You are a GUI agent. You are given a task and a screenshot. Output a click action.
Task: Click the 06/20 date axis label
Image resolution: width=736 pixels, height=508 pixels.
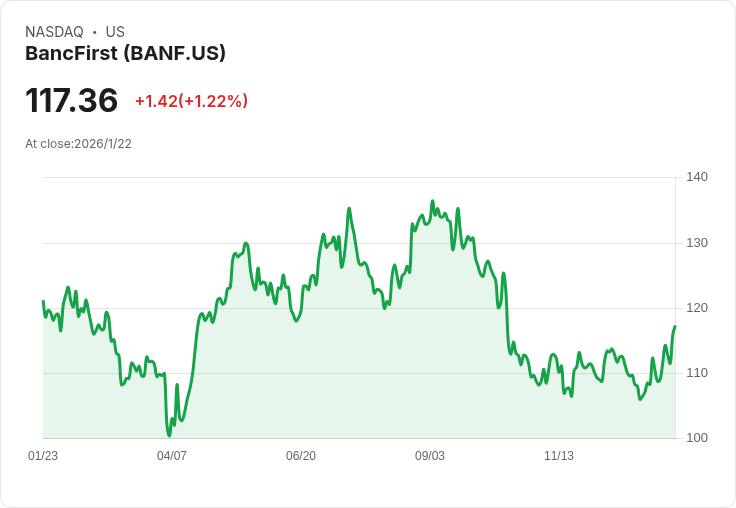pos(301,456)
